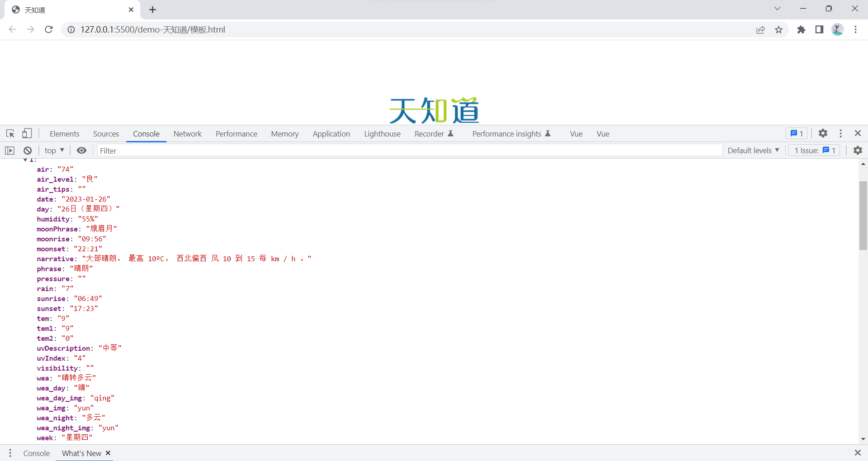Select the inspect element cursor tool
This screenshot has width=868, height=461.
tap(9, 133)
